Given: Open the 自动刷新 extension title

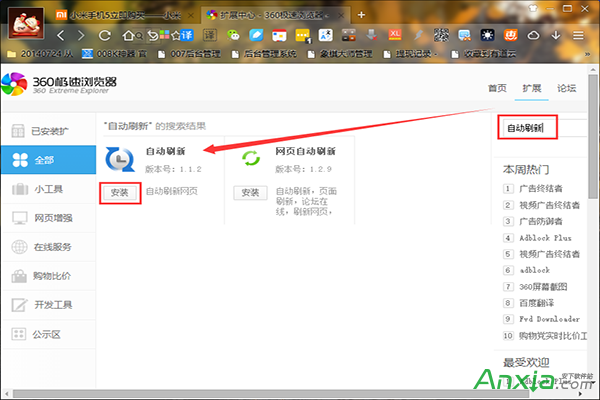Looking at the screenshot, I should tap(165, 151).
